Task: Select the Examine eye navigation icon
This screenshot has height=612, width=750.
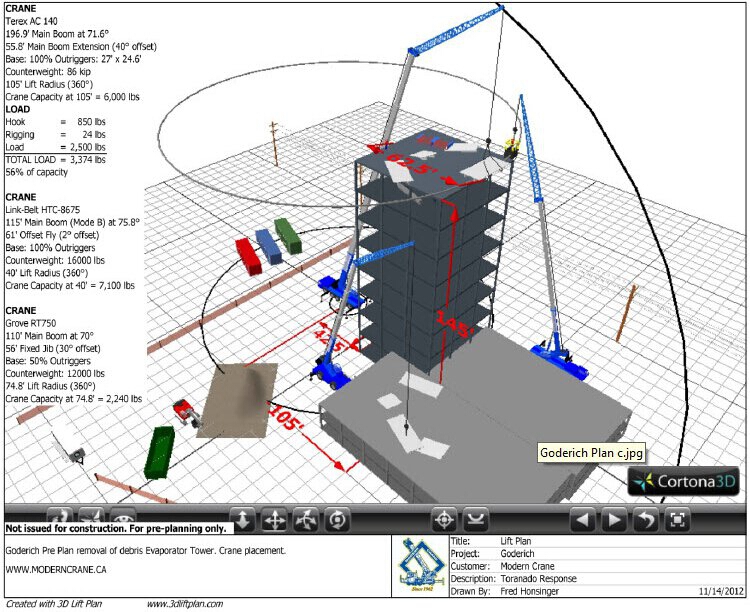Action: [x=123, y=517]
